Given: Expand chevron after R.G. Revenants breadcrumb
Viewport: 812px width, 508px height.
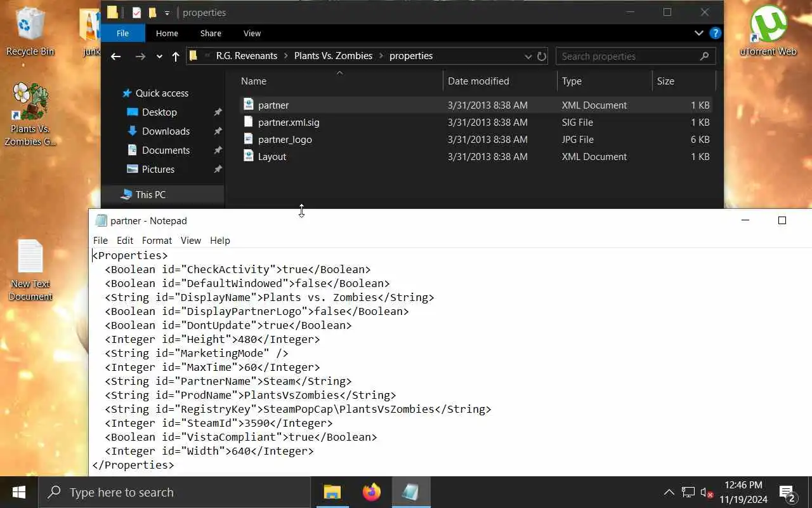Looking at the screenshot, I should 285,56.
